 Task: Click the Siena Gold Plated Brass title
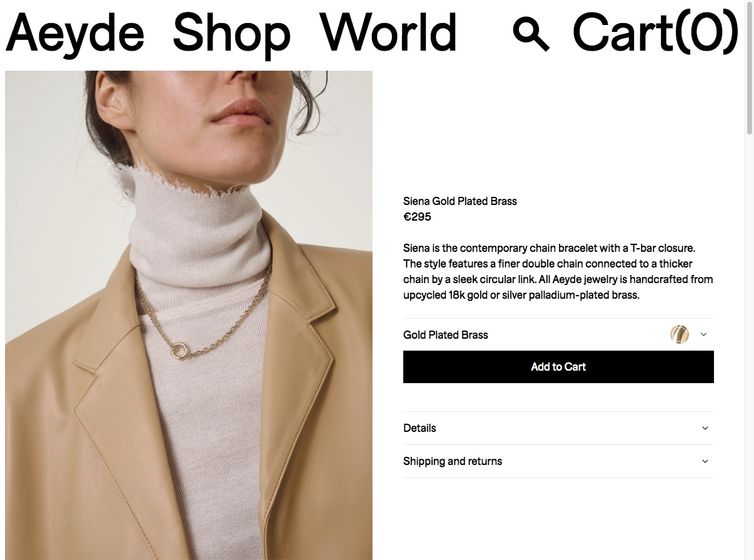coord(460,201)
